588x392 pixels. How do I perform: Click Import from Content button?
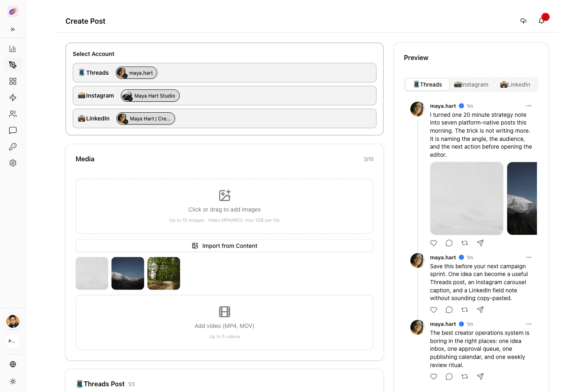(225, 246)
